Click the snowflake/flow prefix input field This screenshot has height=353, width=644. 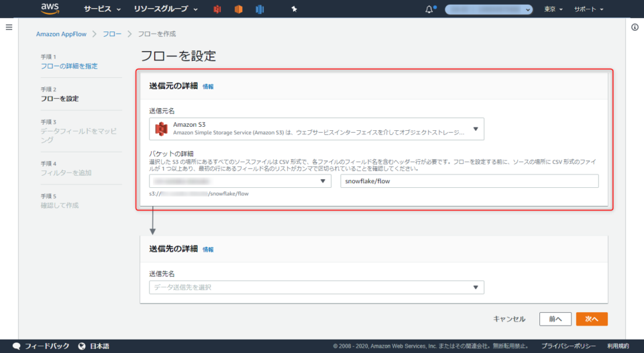click(x=470, y=181)
